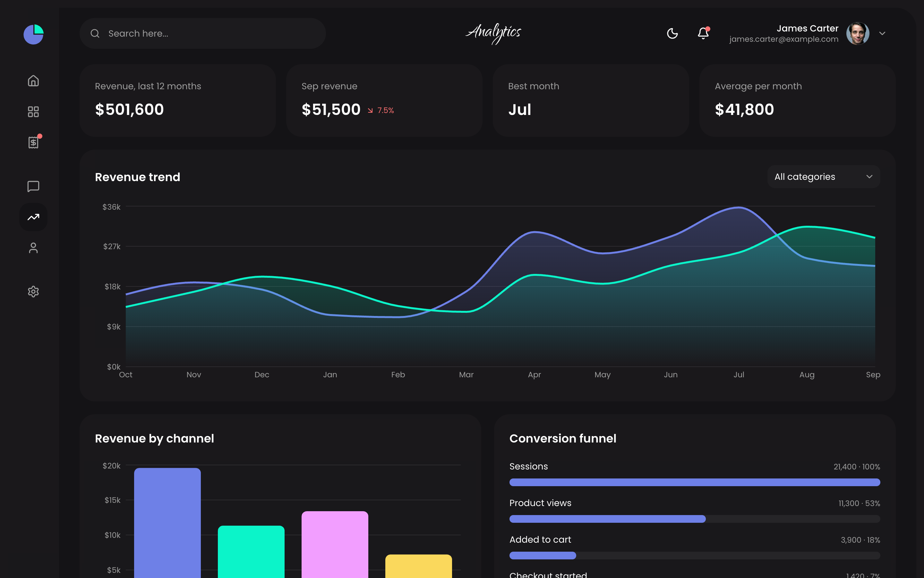The height and width of the screenshot is (578, 924).
Task: Open the All categories dropdown
Action: 824,177
